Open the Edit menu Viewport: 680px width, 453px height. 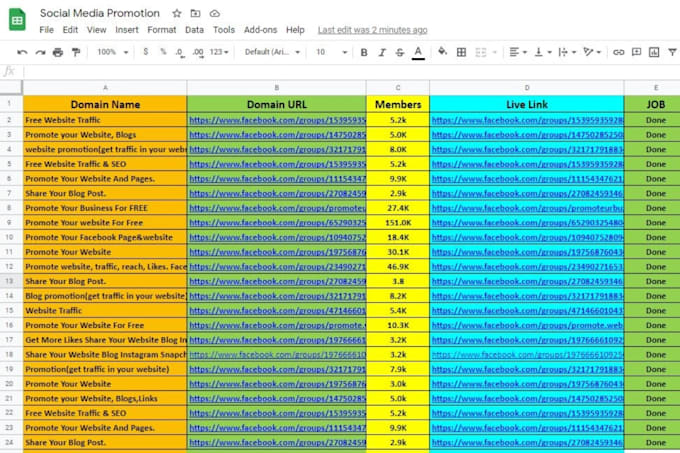70,30
